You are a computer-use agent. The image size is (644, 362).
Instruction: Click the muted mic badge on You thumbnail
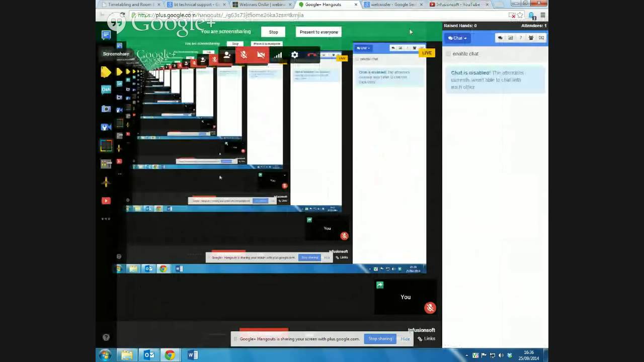(430, 308)
